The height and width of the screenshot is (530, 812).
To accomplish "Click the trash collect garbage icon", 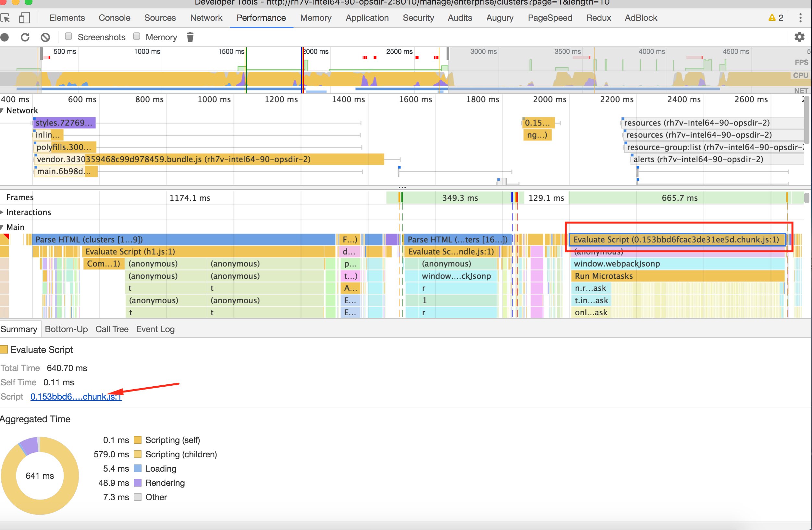I will [191, 37].
